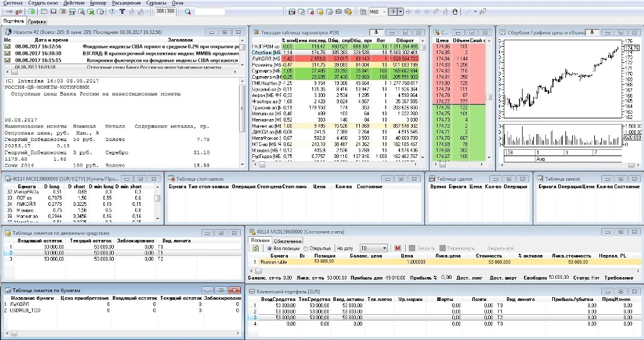Click the 174,86 price in order book
Image resolution: width=644 pixels, height=340 pixels.
443,47
